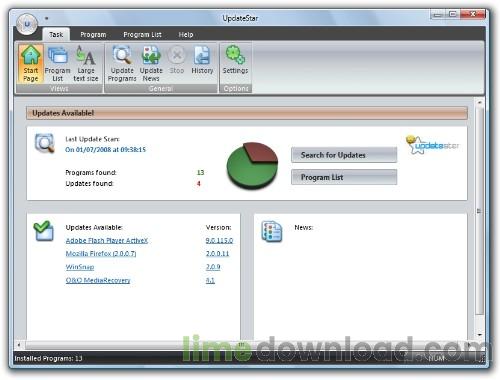The width and height of the screenshot is (500, 380).
Task: Click the Programs found count 13
Action: coord(200,172)
